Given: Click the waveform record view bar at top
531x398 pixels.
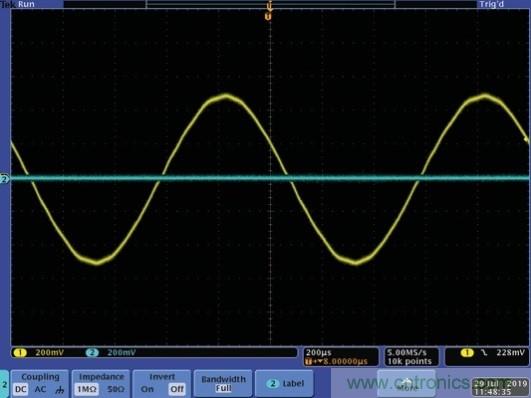Looking at the screenshot, I should point(270,4).
